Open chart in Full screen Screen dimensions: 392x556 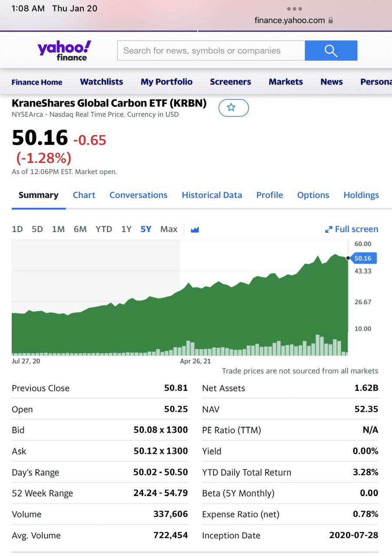click(x=352, y=229)
